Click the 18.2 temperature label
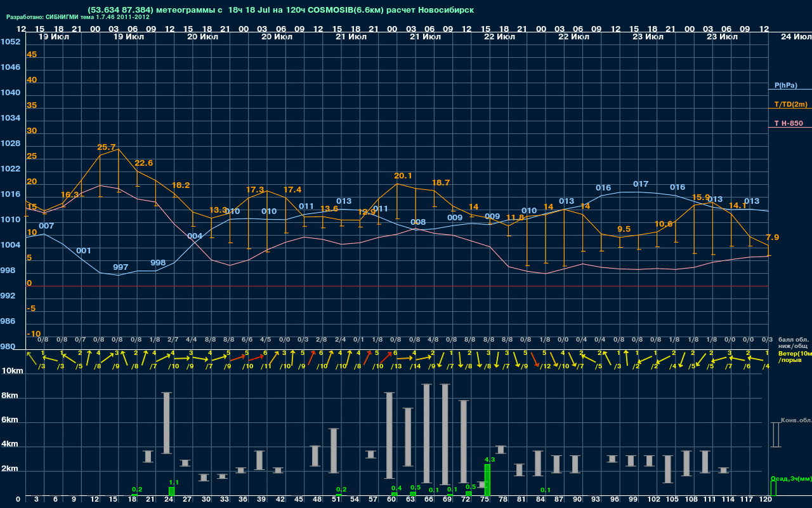The image size is (812, 508). pos(181,185)
